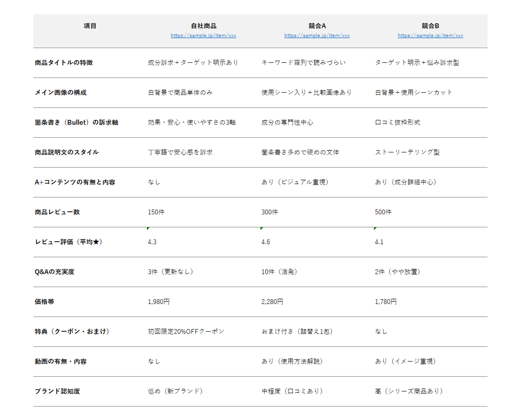Image resolution: width=520 pixels, height=420 pixels.
Task: Click the 4.6 rating cell
Action: click(266, 242)
